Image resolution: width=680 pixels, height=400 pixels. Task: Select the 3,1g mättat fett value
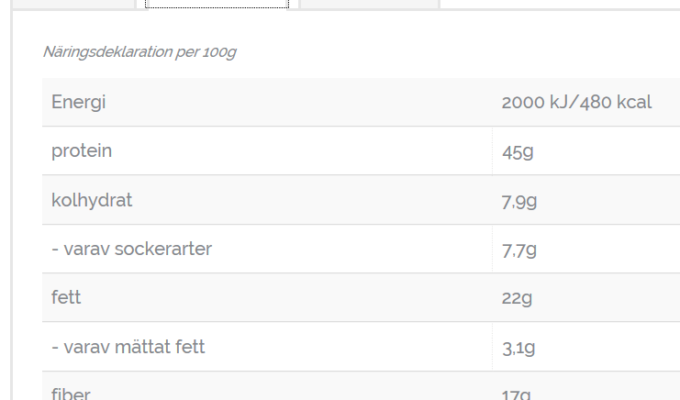point(520,348)
